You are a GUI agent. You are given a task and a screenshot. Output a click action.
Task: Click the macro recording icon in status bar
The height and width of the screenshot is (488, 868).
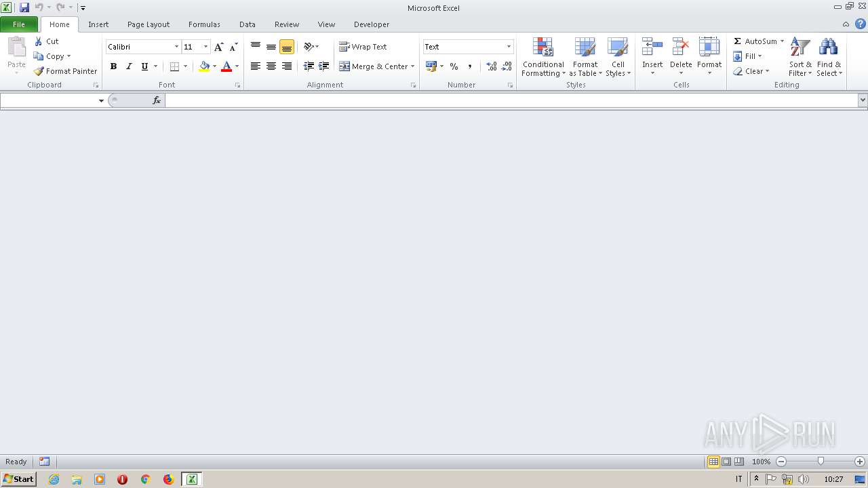(44, 462)
